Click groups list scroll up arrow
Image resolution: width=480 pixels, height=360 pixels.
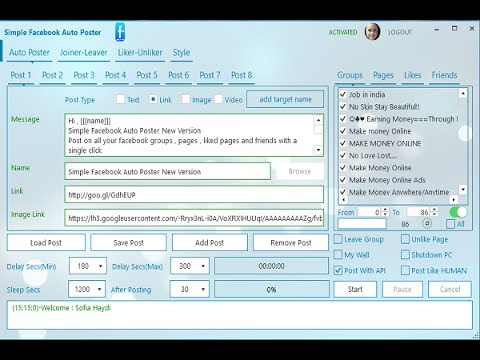463,93
